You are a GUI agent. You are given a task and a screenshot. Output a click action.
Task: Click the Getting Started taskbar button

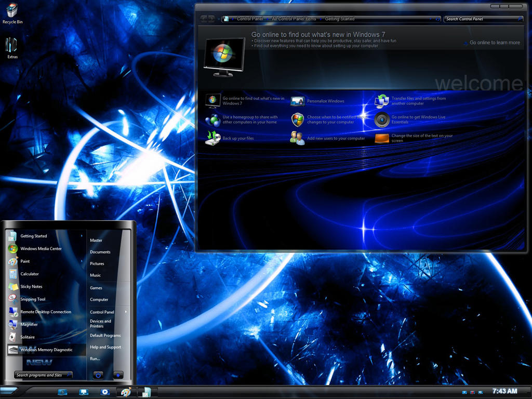pyautogui.click(x=147, y=392)
